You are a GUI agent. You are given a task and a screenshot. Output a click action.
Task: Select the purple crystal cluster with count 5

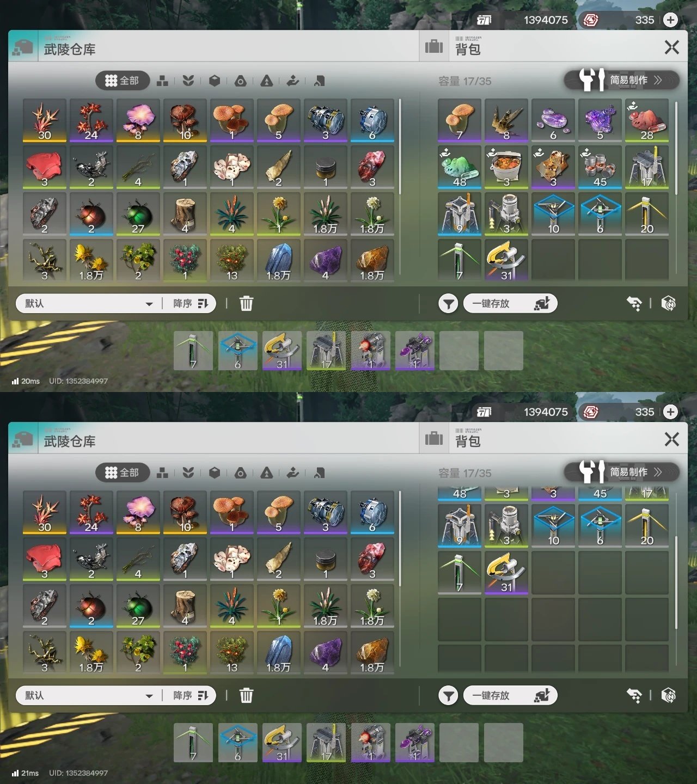click(x=600, y=120)
